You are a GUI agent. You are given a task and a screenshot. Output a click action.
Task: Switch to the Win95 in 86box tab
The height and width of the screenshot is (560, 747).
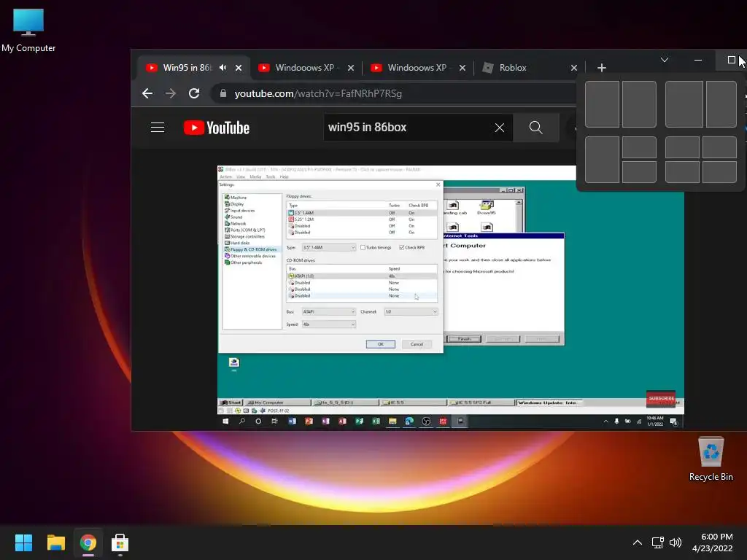(x=187, y=68)
